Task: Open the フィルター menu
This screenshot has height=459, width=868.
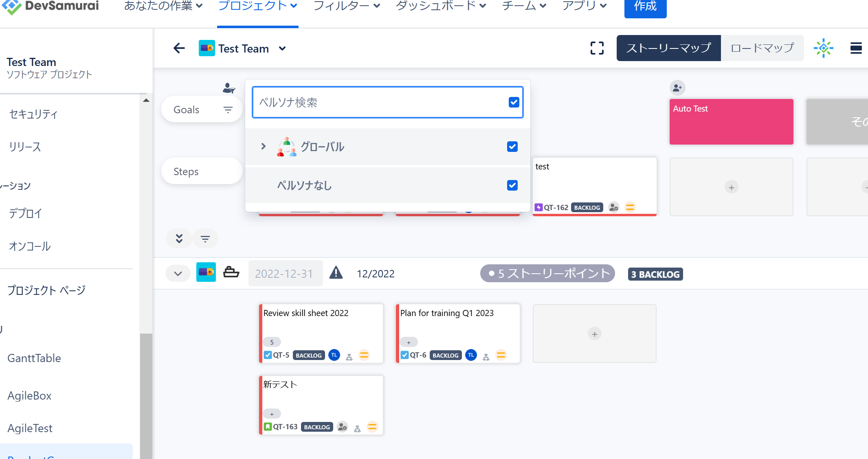Action: tap(346, 6)
